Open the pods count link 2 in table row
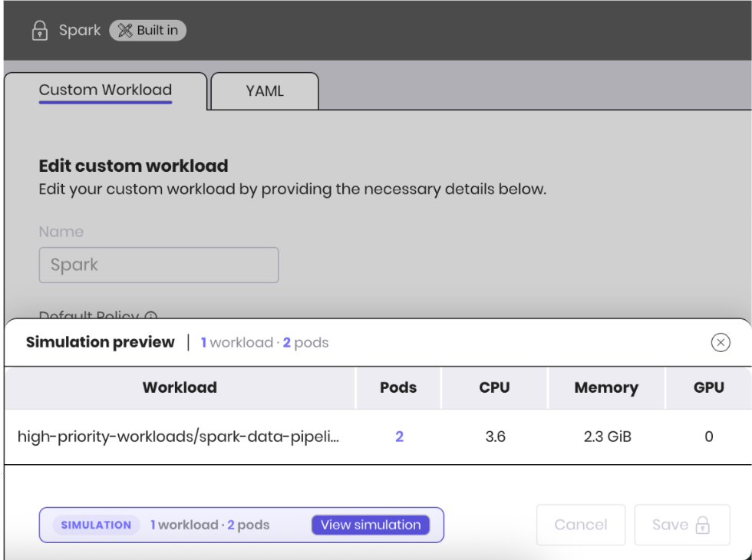The image size is (752, 560). (x=399, y=436)
